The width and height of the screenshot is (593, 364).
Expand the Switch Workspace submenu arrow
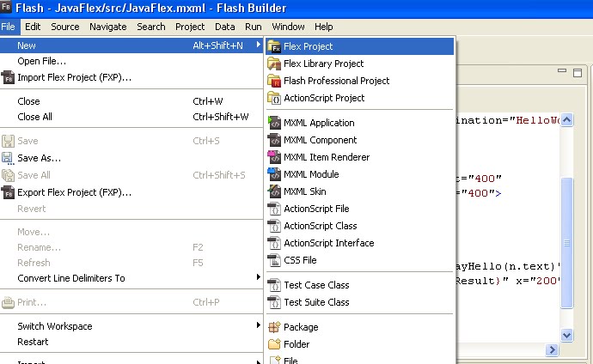point(259,325)
